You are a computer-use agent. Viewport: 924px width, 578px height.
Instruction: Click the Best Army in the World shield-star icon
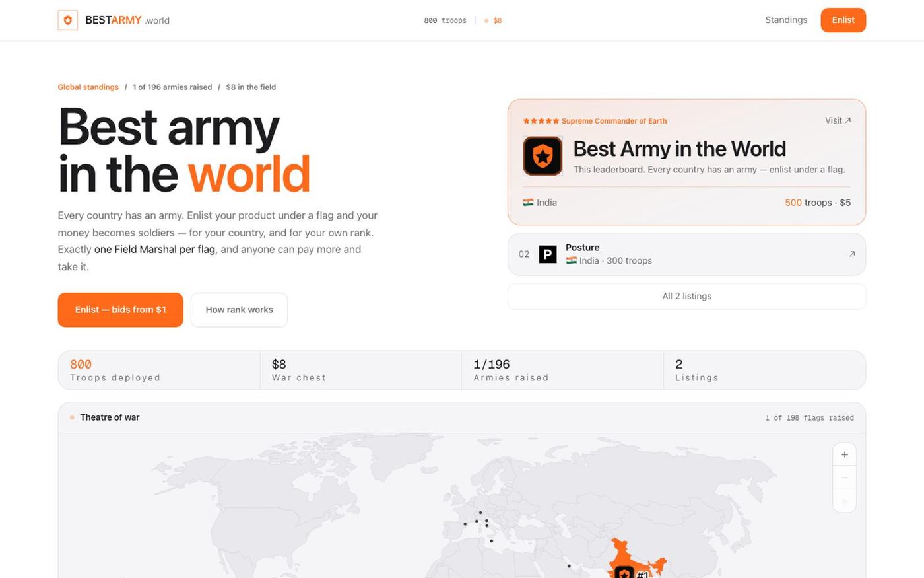click(x=543, y=156)
